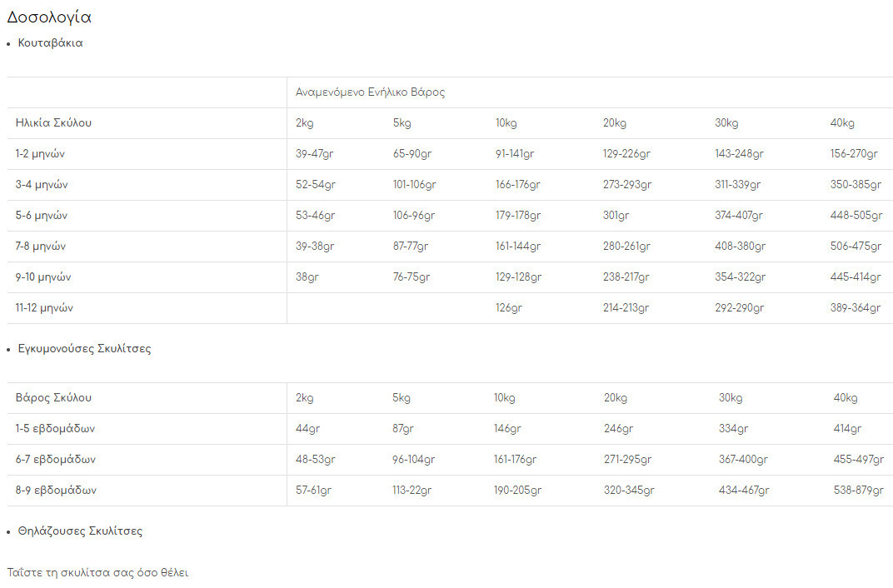Click the Ταΐστε τη σκυλίτσα σας text

(x=97, y=573)
